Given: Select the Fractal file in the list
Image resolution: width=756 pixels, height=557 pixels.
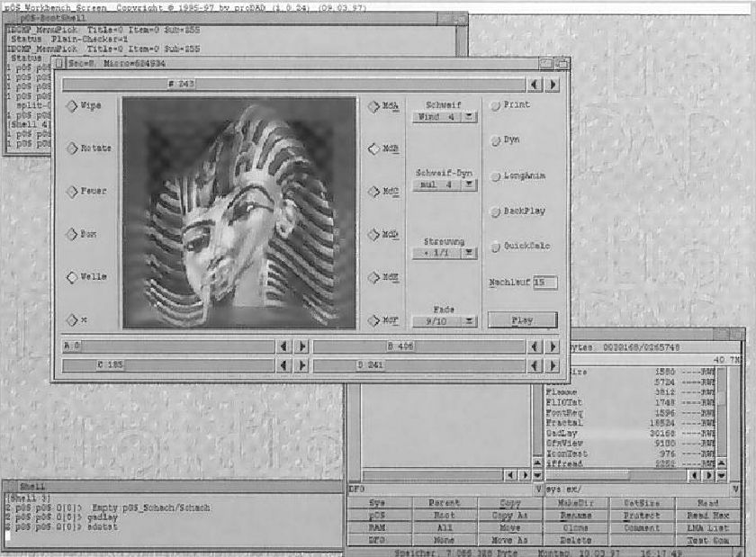Looking at the screenshot, I should click(630, 423).
